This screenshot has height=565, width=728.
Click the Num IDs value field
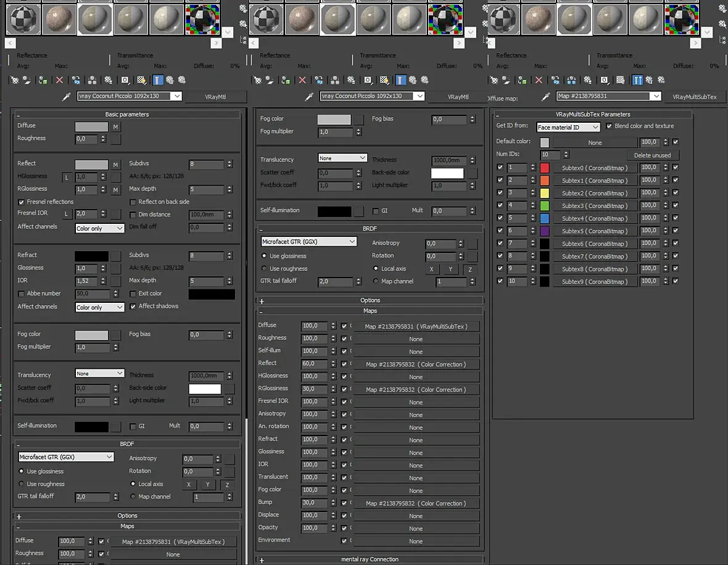[550, 155]
